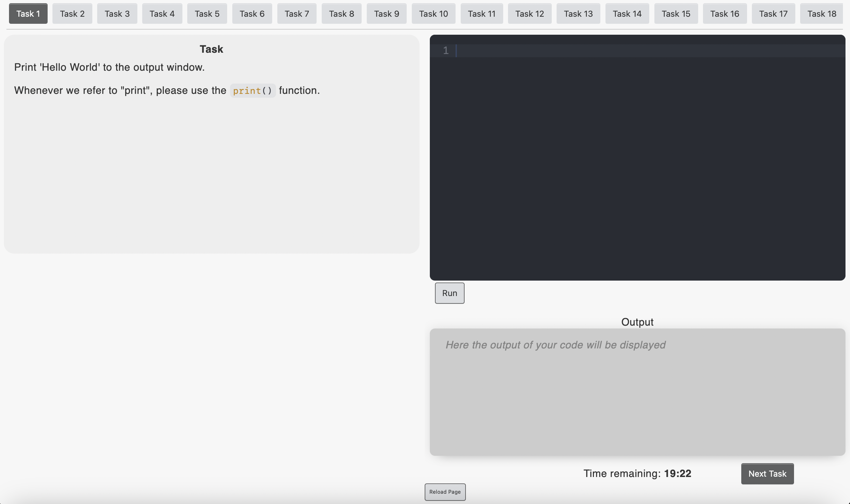Click the time remaining countdown
Viewport: 850px width, 504px height.
[x=637, y=473]
